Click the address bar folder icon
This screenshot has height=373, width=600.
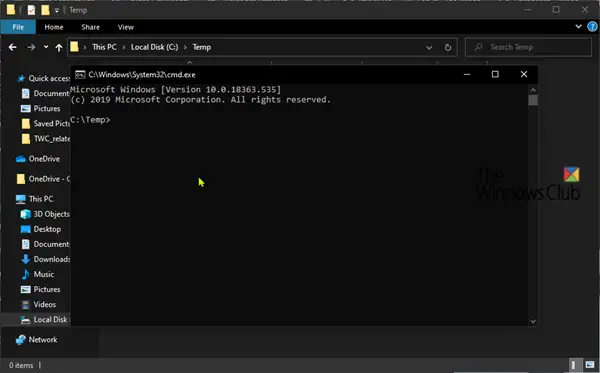point(74,47)
